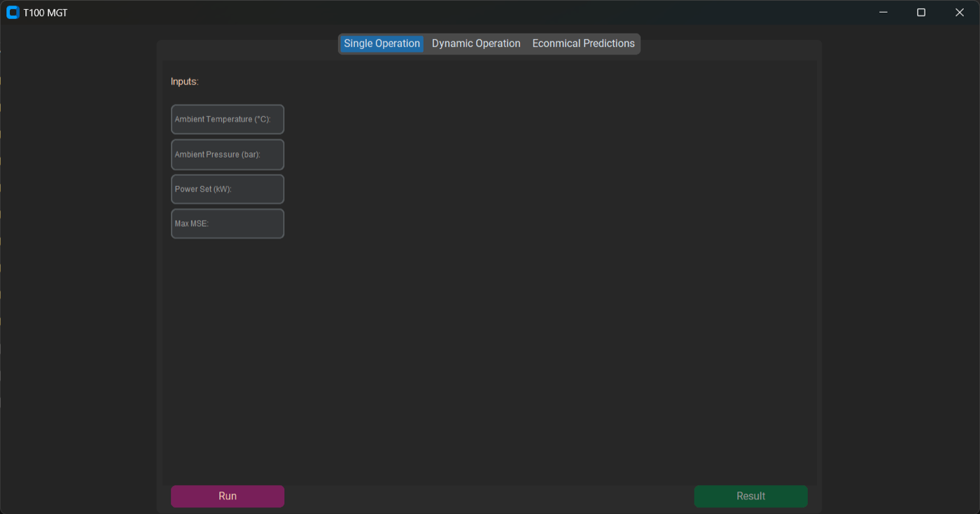This screenshot has height=514, width=980.
Task: Select the Power Set (kW) input field
Action: pyautogui.click(x=227, y=189)
